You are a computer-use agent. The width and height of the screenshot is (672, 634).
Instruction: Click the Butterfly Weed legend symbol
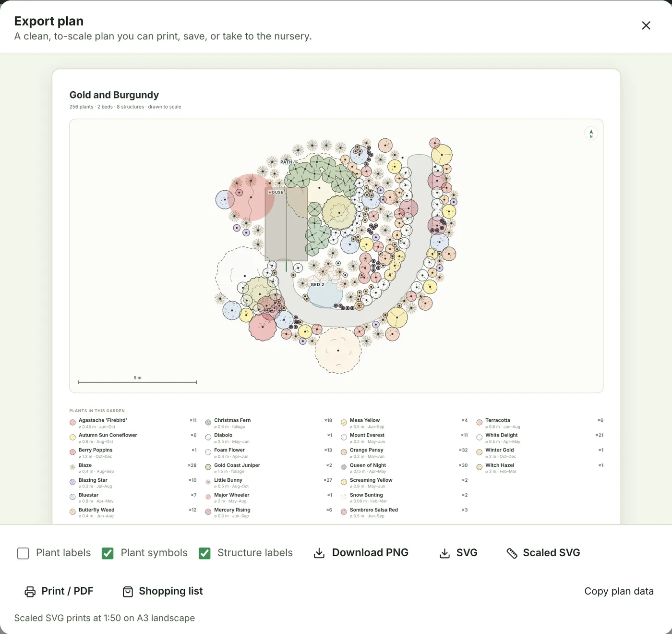(x=72, y=512)
